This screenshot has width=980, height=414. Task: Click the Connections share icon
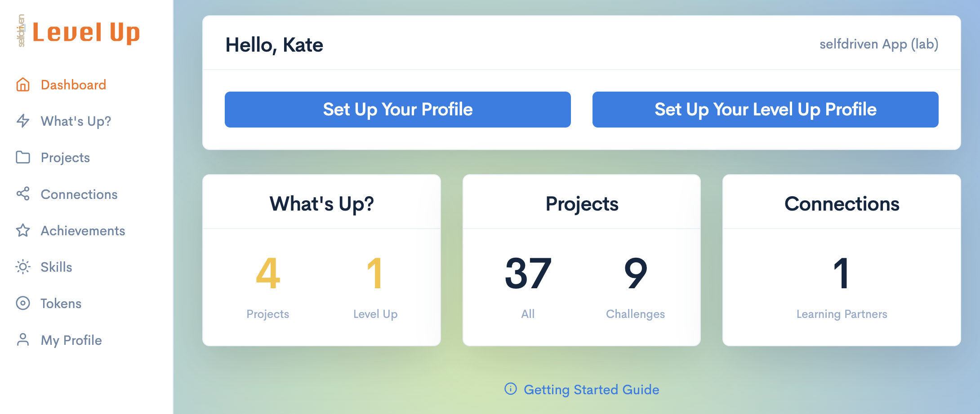pyautogui.click(x=23, y=194)
